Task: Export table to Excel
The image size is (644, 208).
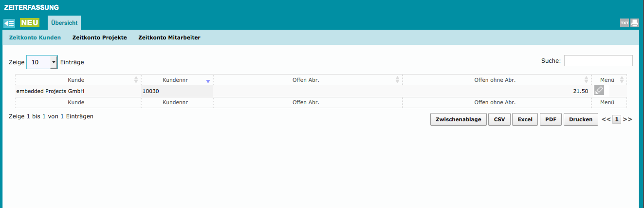Action: (525, 119)
